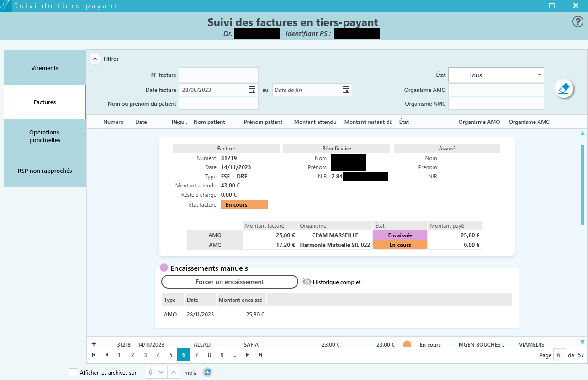Screen dimensions: 588x380
Task: Open calendar picker for Date de fin
Action: [x=346, y=90]
